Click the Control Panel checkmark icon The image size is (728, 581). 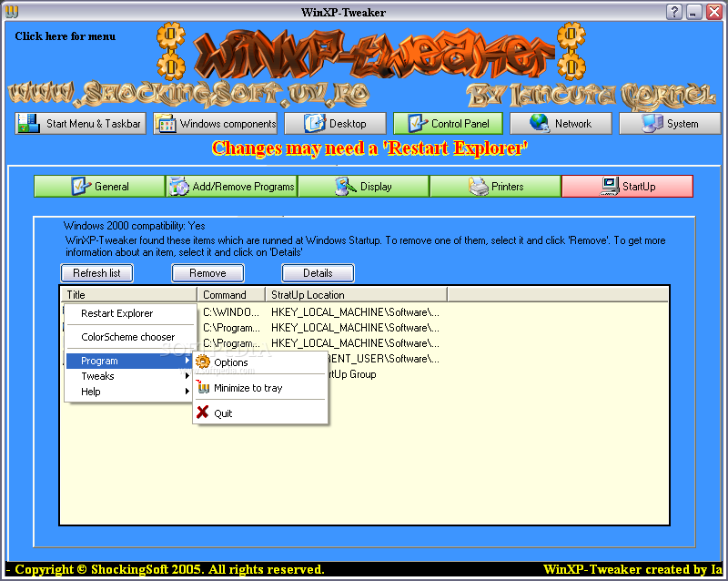coord(417,124)
